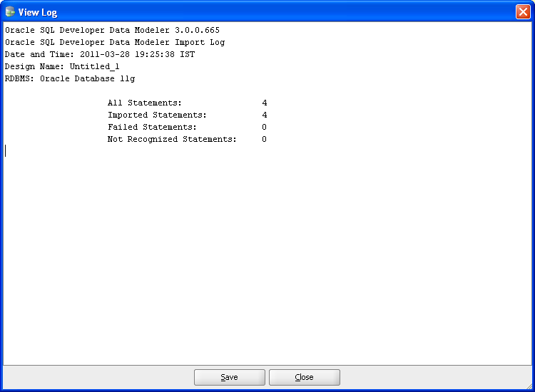The image size is (535, 392).
Task: Click the 'Design Name: Untitled_1' line
Action: [62, 66]
